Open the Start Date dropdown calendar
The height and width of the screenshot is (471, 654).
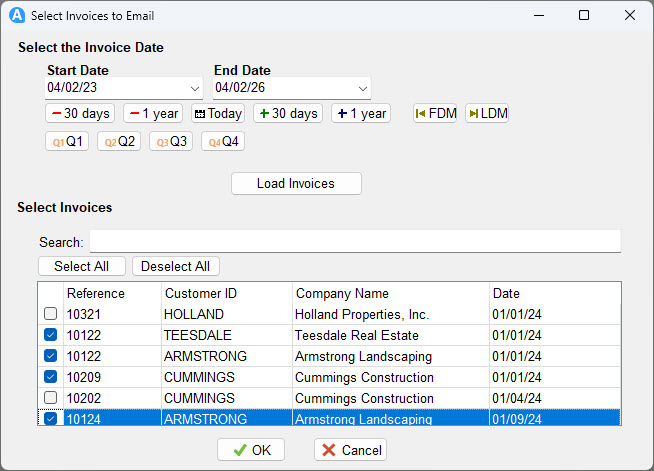[194, 88]
